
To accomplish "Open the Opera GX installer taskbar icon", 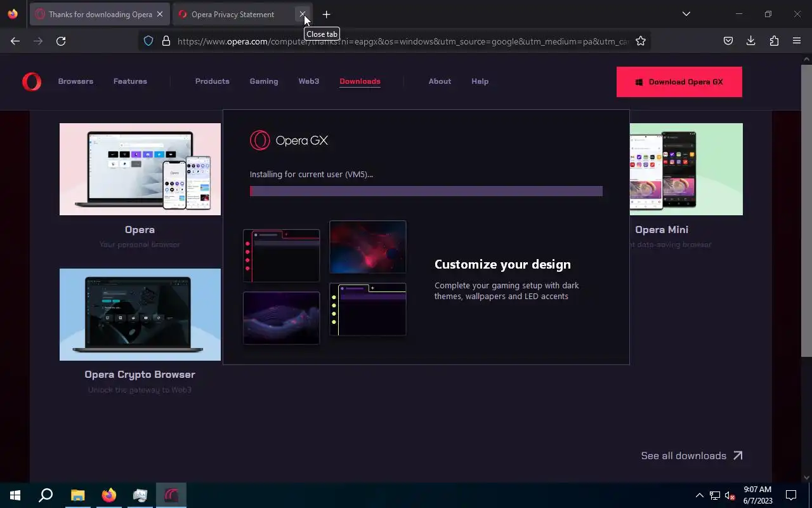I will click(171, 495).
